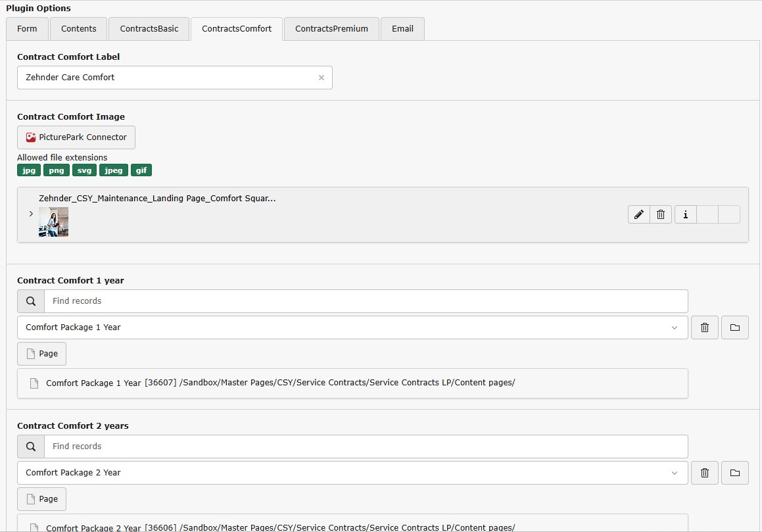Open the PicturePark Connector
Screen dimensions: 762x532
[76, 137]
